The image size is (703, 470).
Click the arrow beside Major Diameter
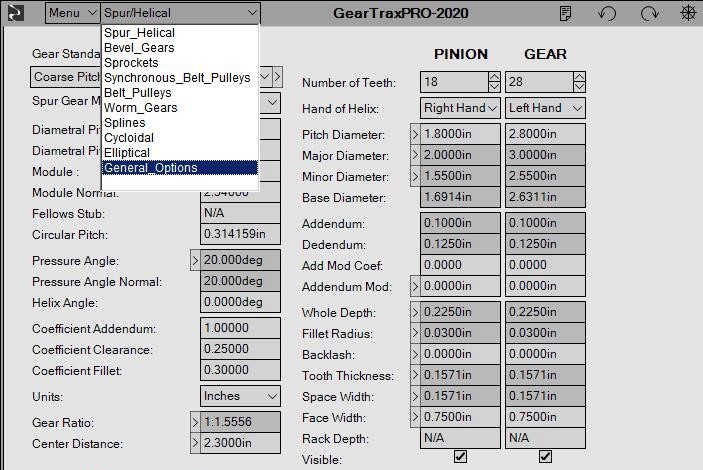point(415,155)
